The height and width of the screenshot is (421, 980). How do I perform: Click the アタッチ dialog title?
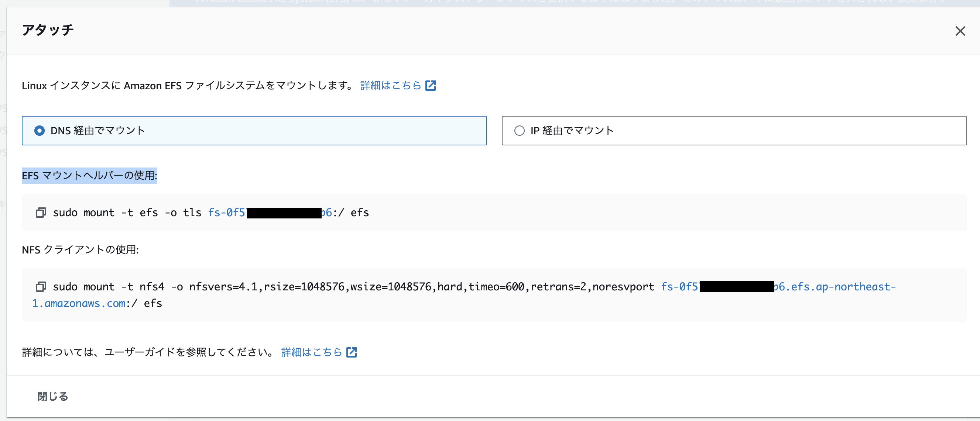pos(48,30)
